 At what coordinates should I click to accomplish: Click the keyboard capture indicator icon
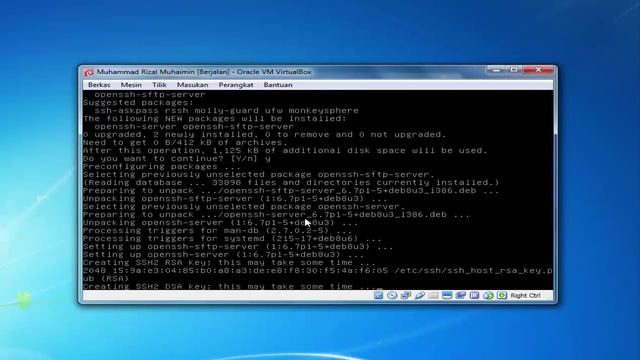pos(502,295)
